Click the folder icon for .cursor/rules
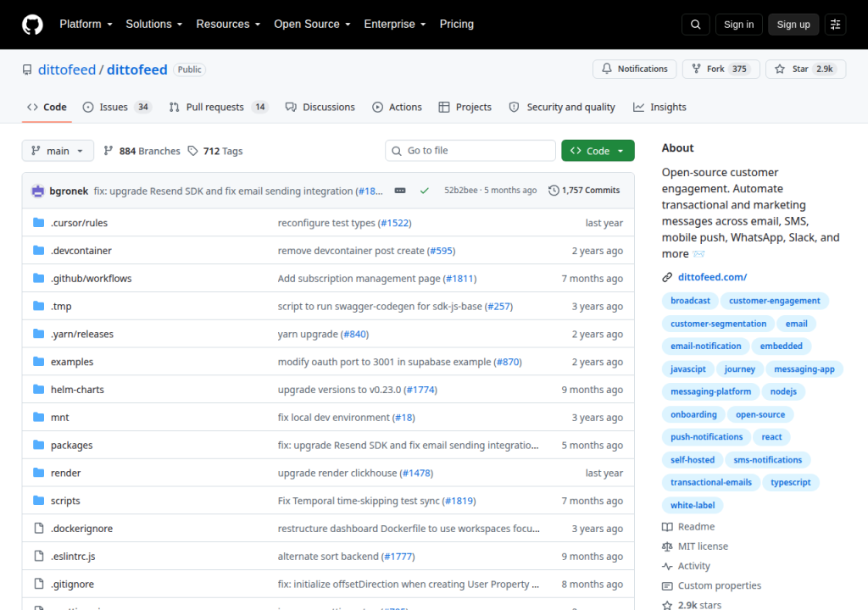Viewport: 868px width, 610px height. coord(39,223)
